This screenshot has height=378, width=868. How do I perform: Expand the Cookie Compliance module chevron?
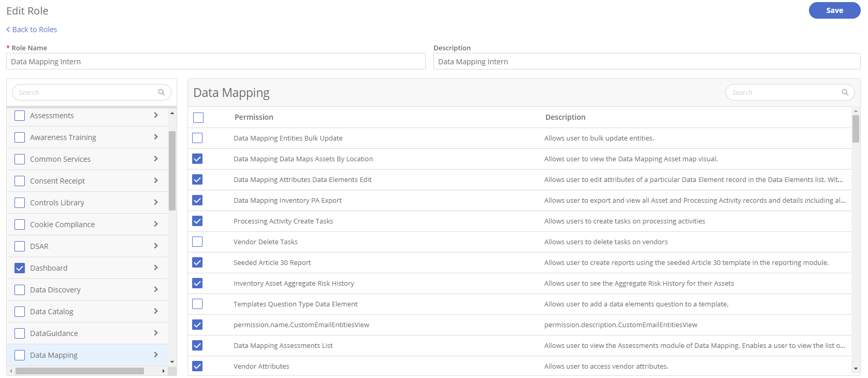coord(155,224)
